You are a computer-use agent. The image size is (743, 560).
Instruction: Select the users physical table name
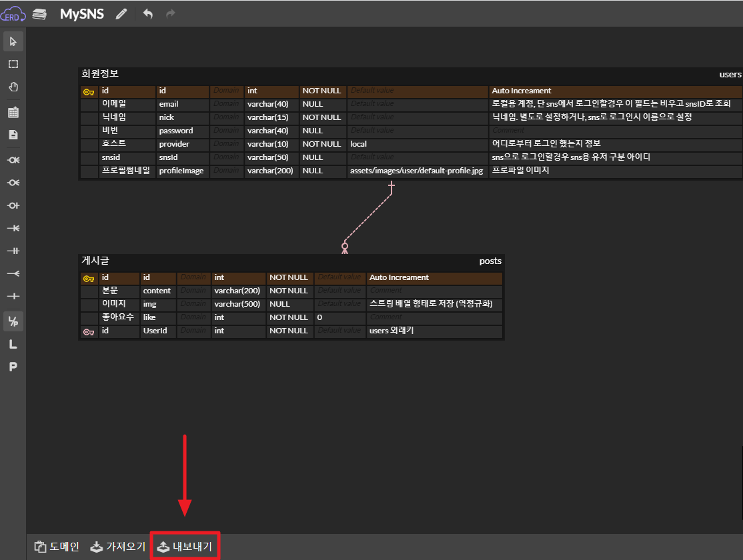[x=730, y=75]
